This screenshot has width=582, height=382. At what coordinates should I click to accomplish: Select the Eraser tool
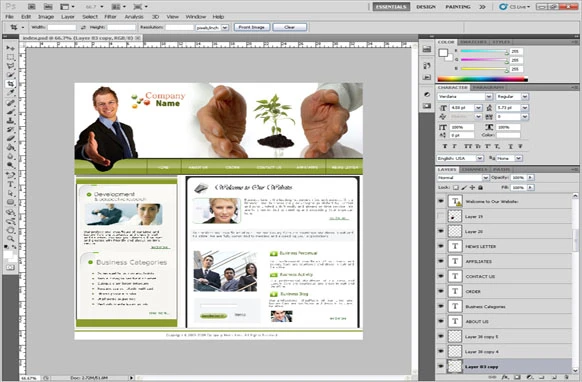coord(10,138)
